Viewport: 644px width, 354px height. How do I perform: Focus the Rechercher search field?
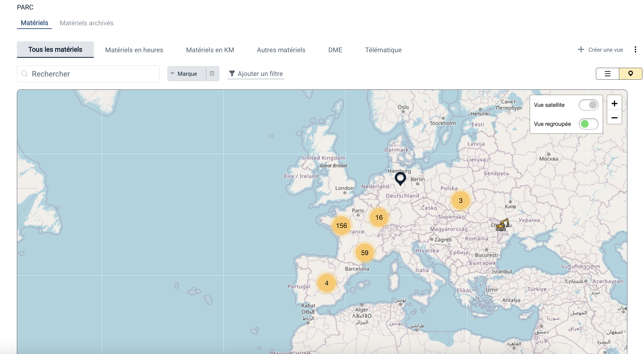coord(88,74)
